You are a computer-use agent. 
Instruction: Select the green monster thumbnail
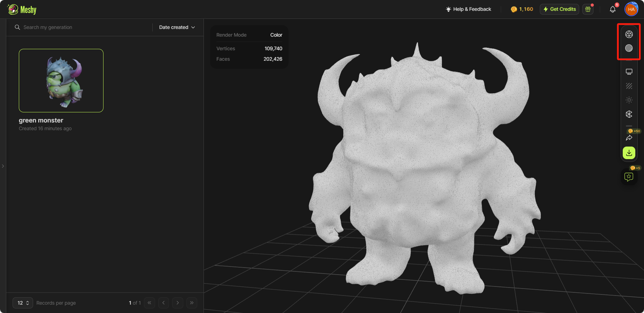(61, 81)
